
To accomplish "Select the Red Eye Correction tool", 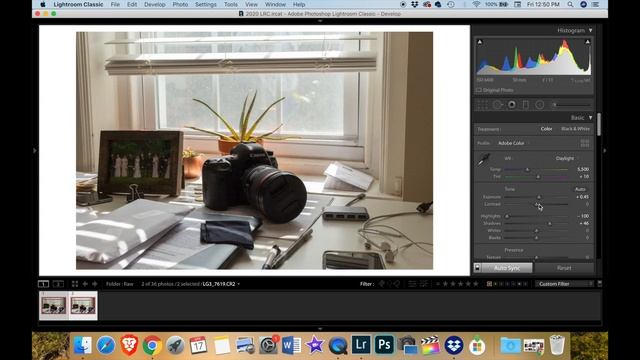I will point(511,105).
